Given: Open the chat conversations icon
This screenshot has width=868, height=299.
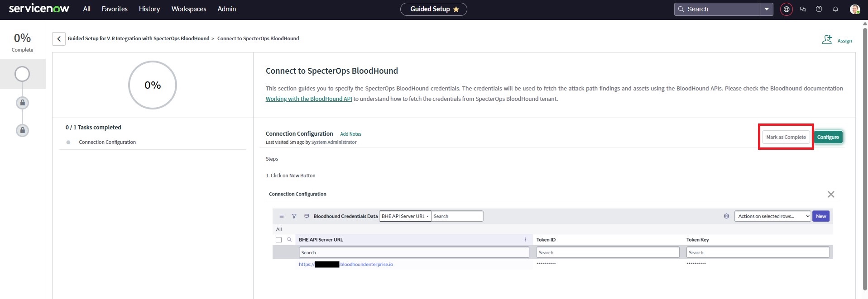Looking at the screenshot, I should (803, 9).
